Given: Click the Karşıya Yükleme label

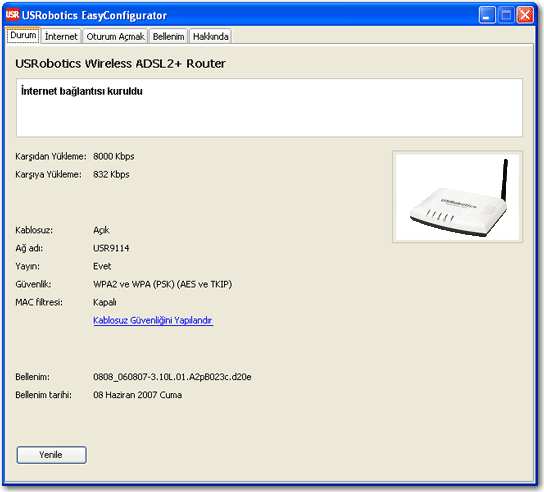Looking at the screenshot, I should tap(48, 175).
